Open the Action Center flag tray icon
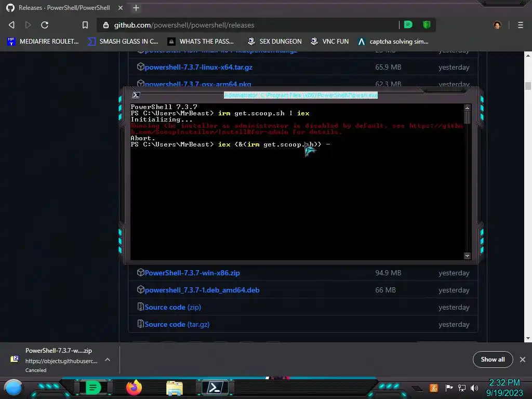 tap(449, 388)
